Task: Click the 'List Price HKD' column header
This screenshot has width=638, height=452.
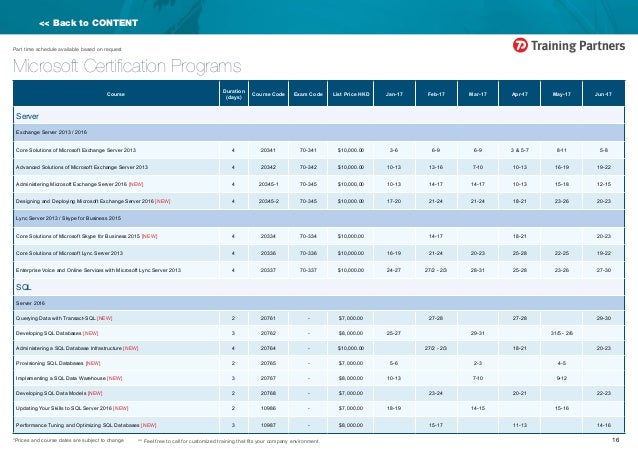Action: pyautogui.click(x=351, y=94)
